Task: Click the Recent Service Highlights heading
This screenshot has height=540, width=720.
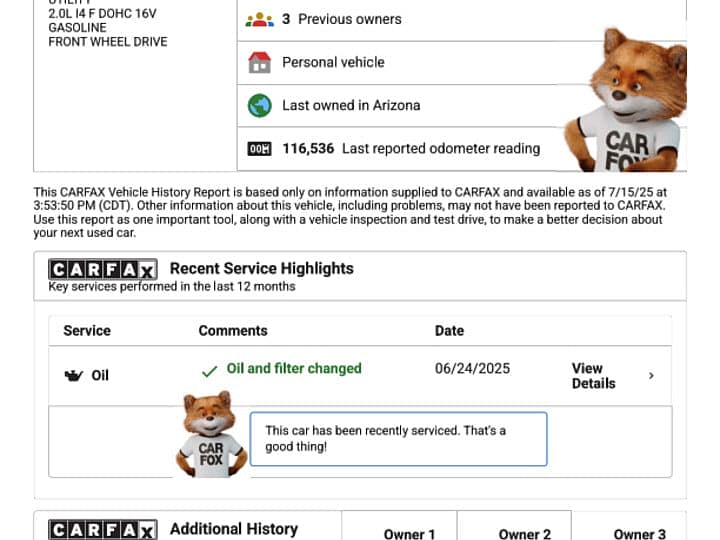Action: click(262, 268)
